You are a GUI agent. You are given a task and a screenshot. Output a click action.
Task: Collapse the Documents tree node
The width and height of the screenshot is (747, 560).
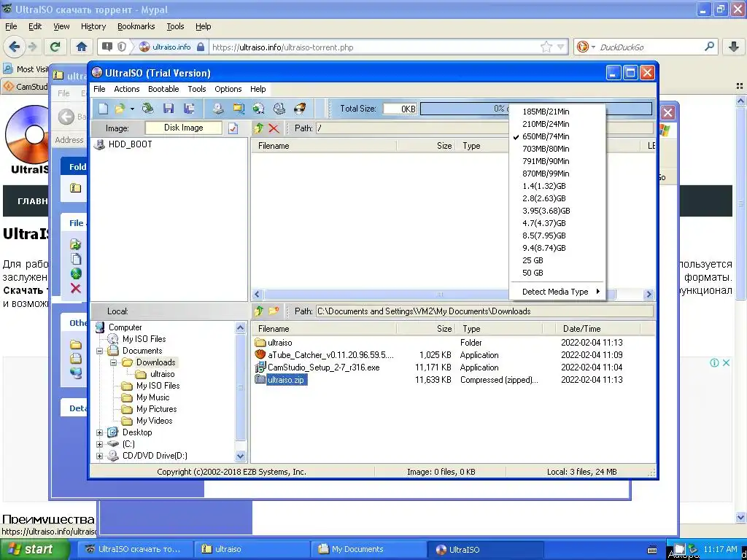(x=99, y=351)
